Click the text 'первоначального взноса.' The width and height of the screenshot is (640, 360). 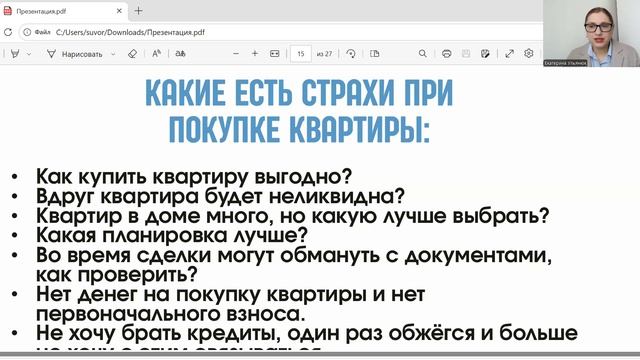click(171, 314)
